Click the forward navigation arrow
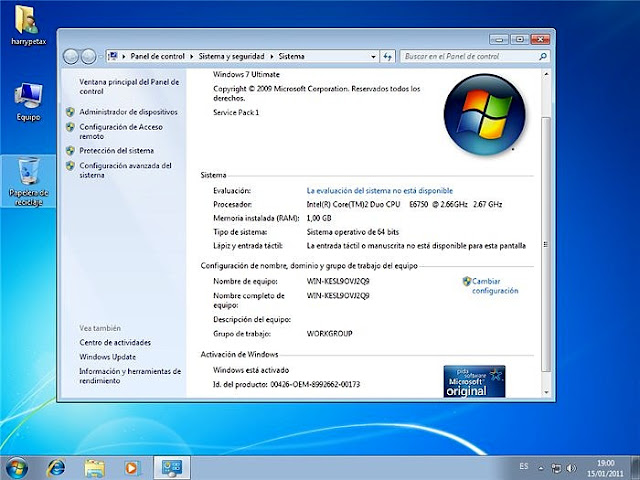Viewport: 640px width, 480px height. 88,56
